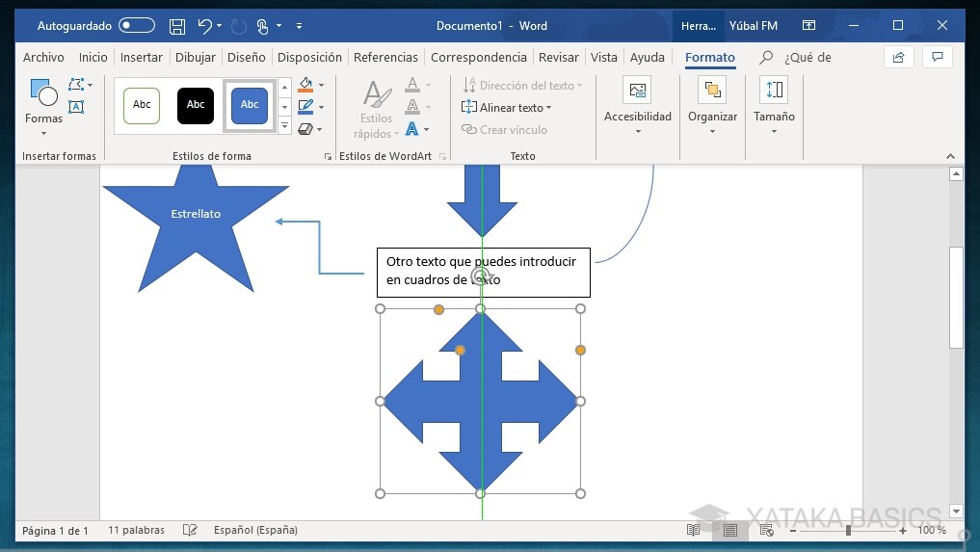Image resolution: width=980 pixels, height=552 pixels.
Task: Open Shape Fill color dropdown arrow
Action: point(321,85)
